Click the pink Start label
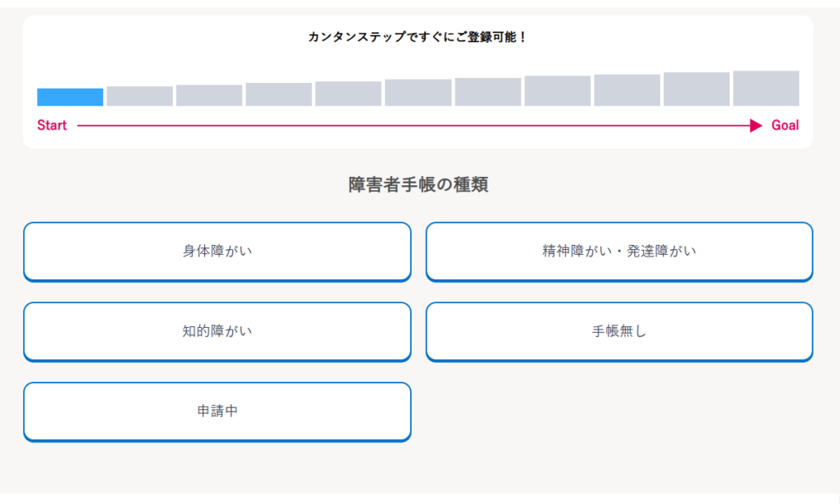 coord(52,125)
